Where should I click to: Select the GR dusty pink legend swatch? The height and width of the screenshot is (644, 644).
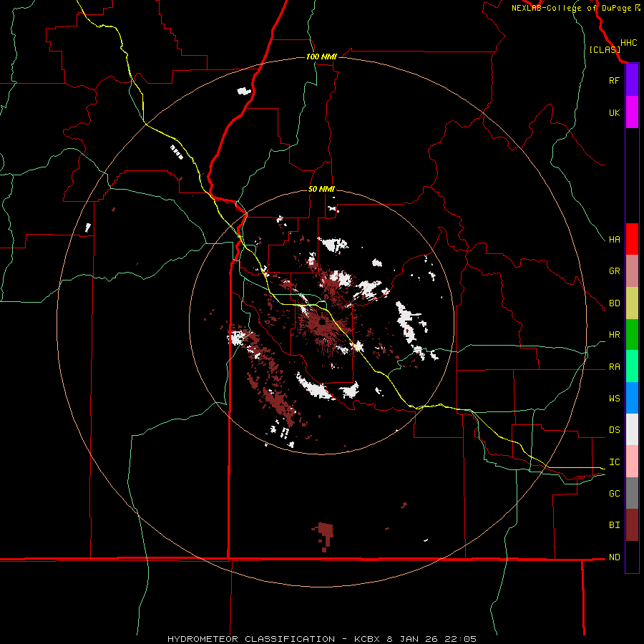(632, 271)
